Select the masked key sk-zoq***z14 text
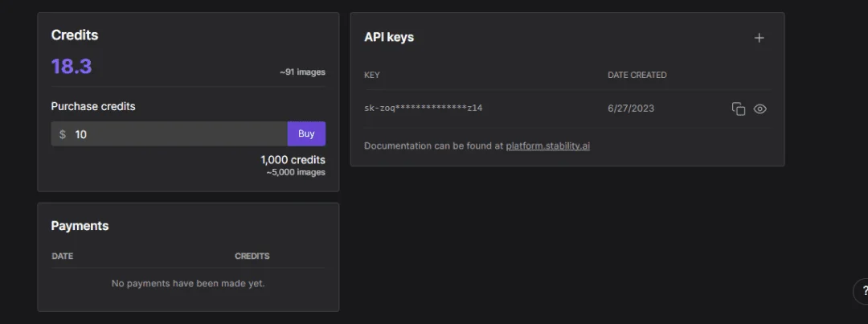Screen dimensions: 868x324 coord(424,108)
